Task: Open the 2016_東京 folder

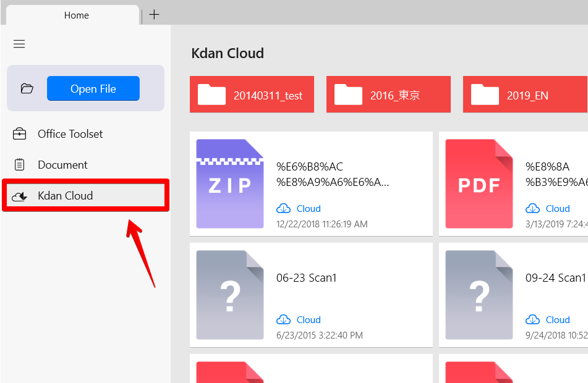Action: pyautogui.click(x=388, y=95)
